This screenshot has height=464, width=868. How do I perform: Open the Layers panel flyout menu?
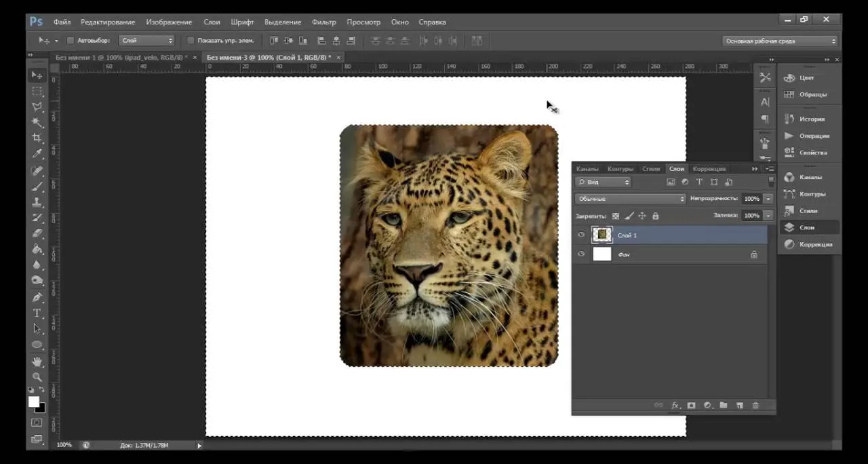point(770,168)
